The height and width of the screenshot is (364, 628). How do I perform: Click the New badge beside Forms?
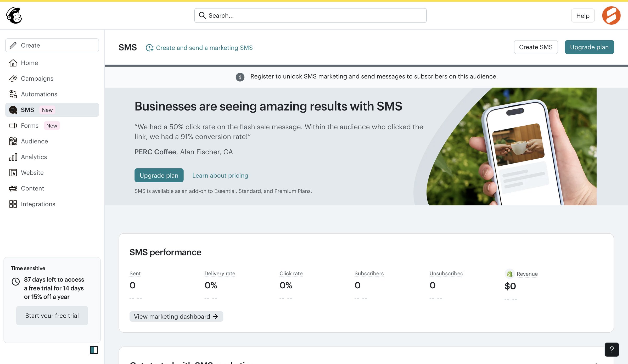(x=52, y=126)
